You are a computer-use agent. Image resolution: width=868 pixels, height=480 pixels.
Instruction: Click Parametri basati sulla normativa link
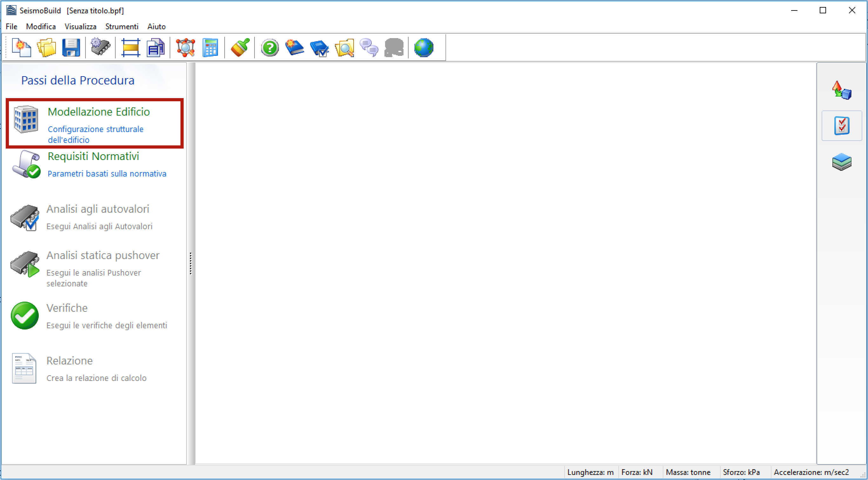(x=107, y=174)
